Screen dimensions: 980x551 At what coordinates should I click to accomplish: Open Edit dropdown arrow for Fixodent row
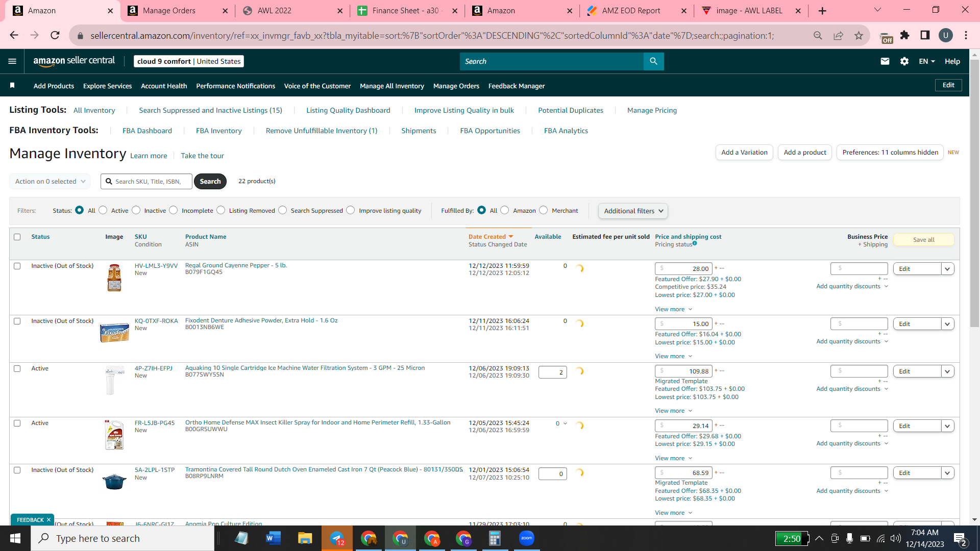(948, 324)
